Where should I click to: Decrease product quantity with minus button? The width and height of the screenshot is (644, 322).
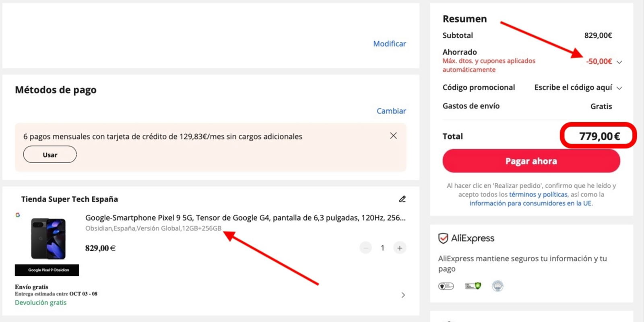pyautogui.click(x=365, y=248)
